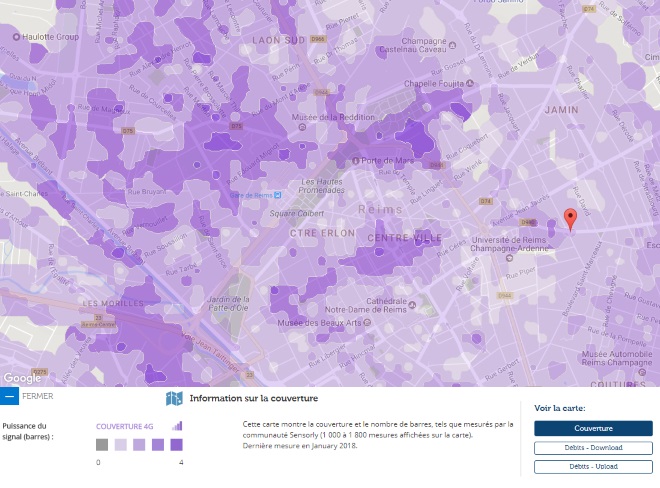Click the Reims-Centre highway exit sign
Screen dimensions: 660x488
pos(98,324)
